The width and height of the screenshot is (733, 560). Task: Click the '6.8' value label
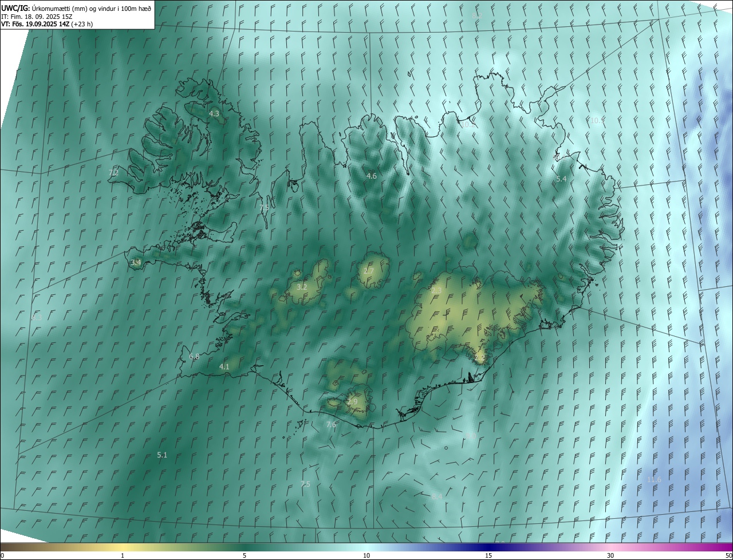pos(194,356)
